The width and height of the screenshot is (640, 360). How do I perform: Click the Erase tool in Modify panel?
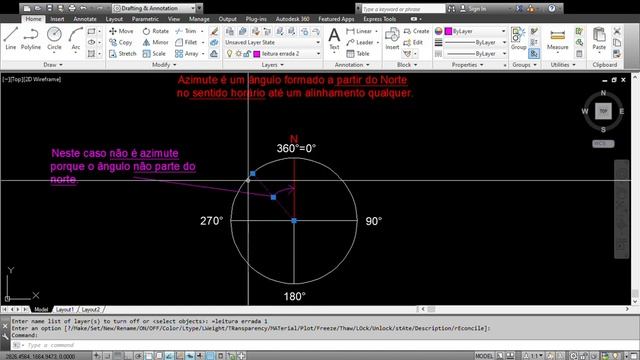pyautogui.click(x=214, y=31)
